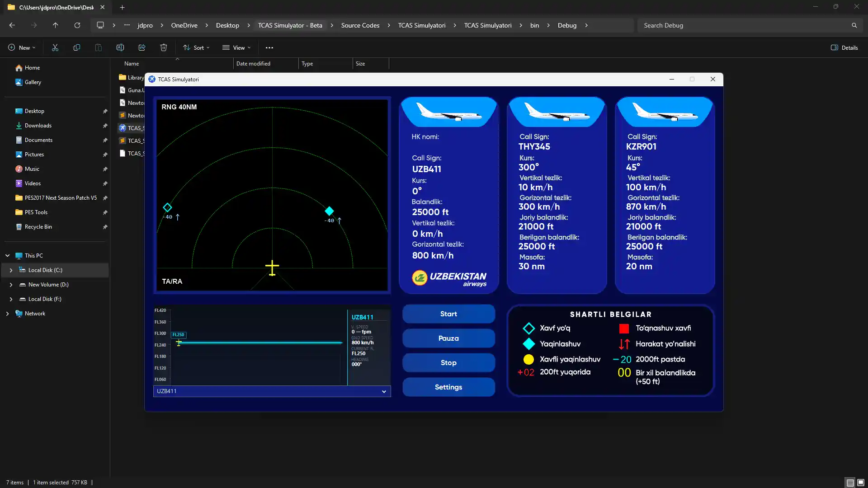Screen dimensions: 868x488
Task: Click the KZR901 airplane image
Action: click(x=665, y=112)
